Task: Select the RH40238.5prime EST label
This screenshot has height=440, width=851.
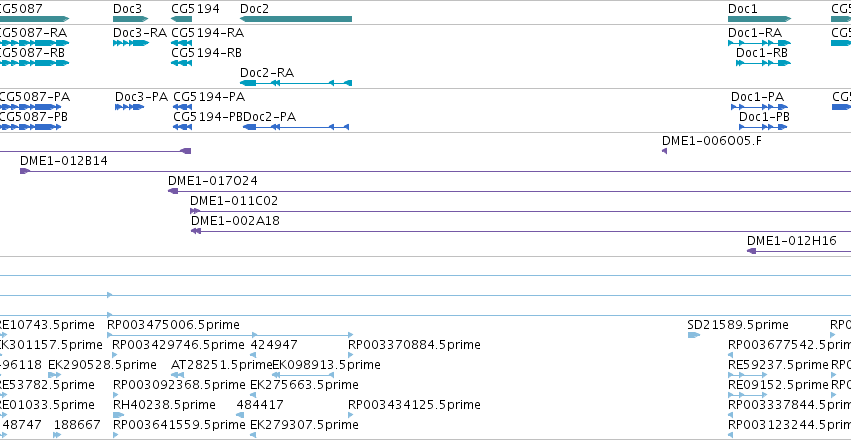Action: pyautogui.click(x=164, y=405)
